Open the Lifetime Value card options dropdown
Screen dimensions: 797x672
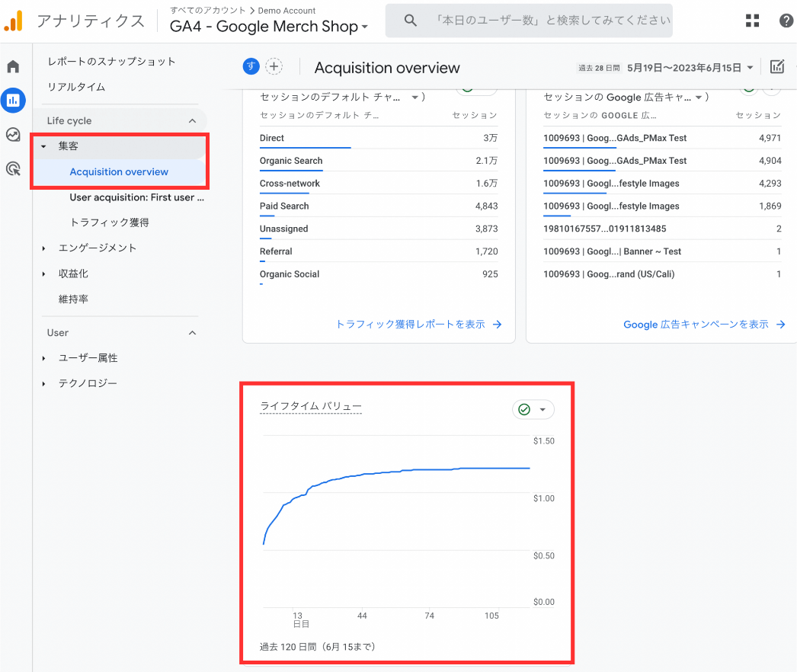click(x=543, y=410)
